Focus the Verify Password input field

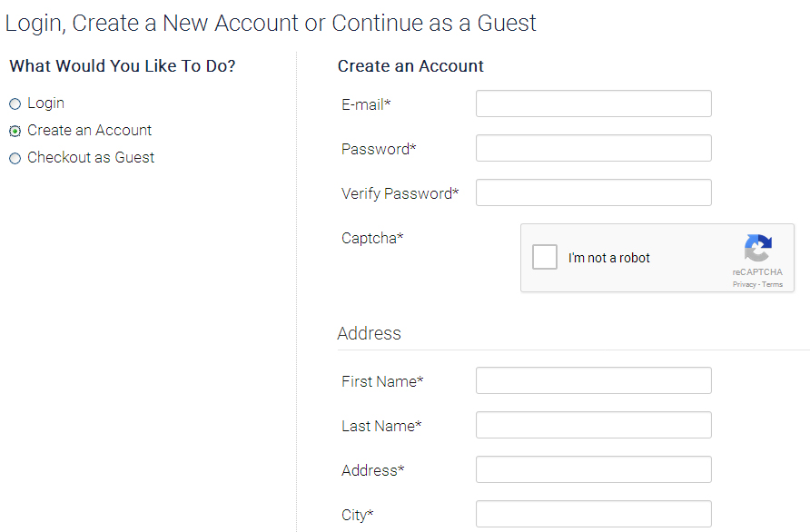pos(593,193)
